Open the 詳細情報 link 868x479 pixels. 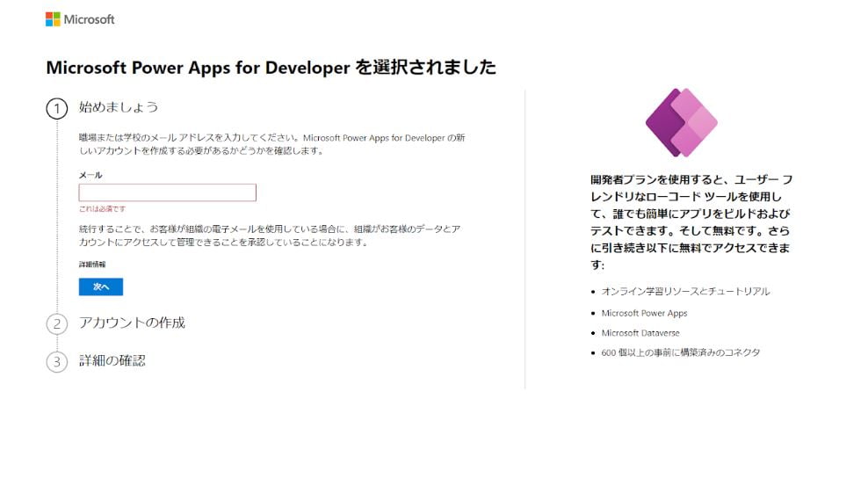[x=92, y=265]
